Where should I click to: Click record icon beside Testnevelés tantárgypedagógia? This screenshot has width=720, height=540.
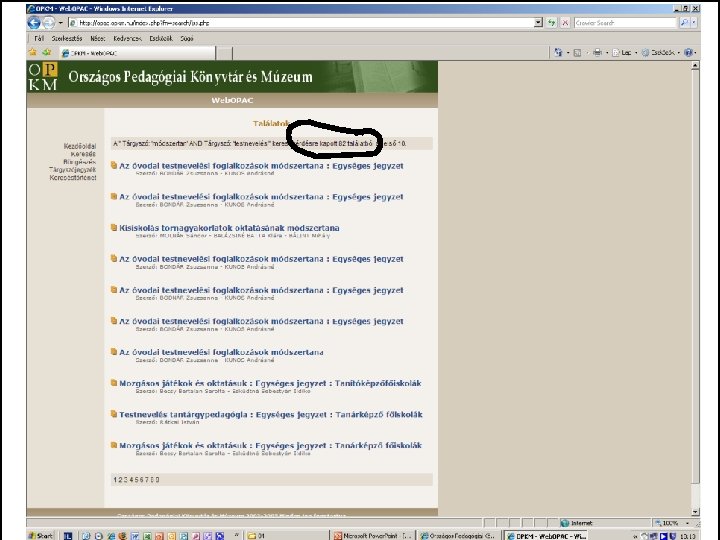113,414
